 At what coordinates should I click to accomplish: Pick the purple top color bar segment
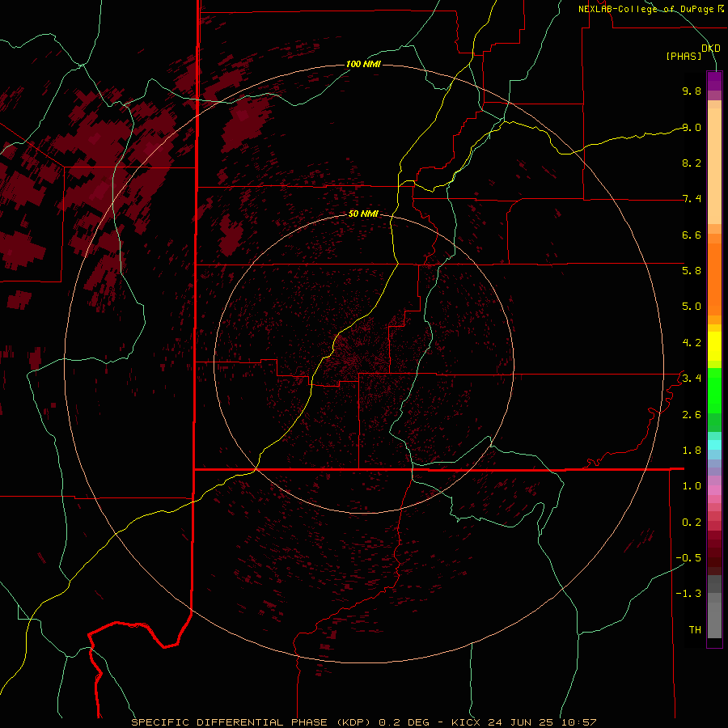coord(714,81)
